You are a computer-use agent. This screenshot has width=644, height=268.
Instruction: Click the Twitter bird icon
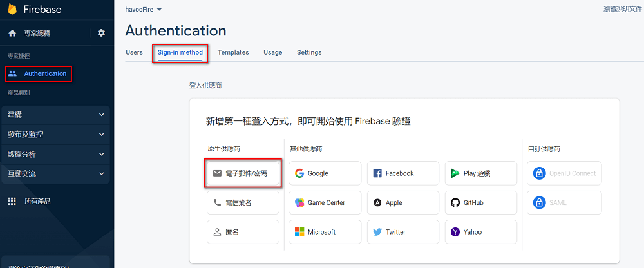[377, 232]
